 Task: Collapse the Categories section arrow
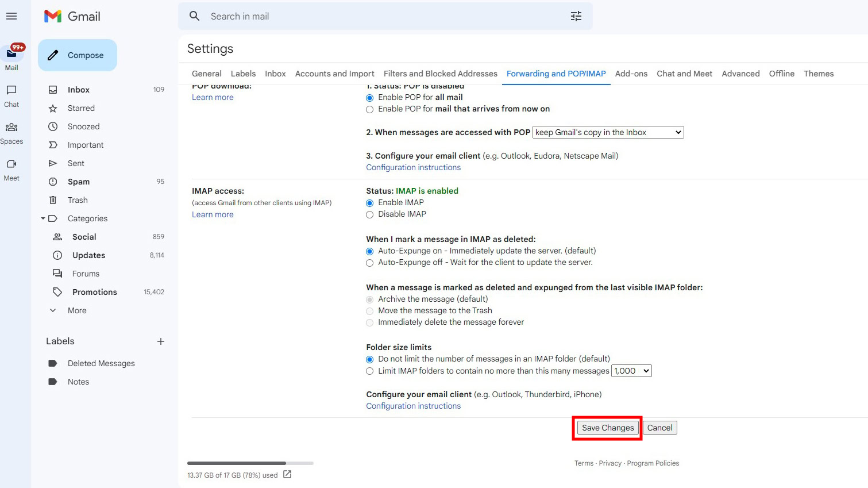43,218
